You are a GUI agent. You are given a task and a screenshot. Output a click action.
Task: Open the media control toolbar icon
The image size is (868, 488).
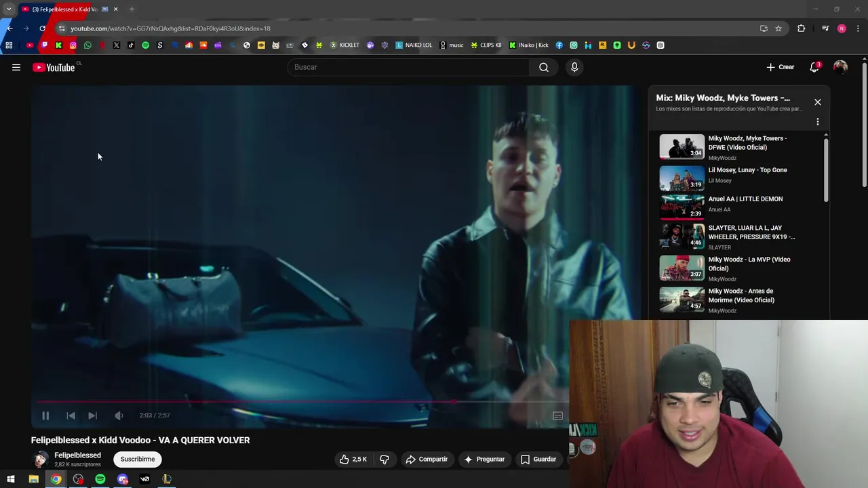tap(825, 28)
